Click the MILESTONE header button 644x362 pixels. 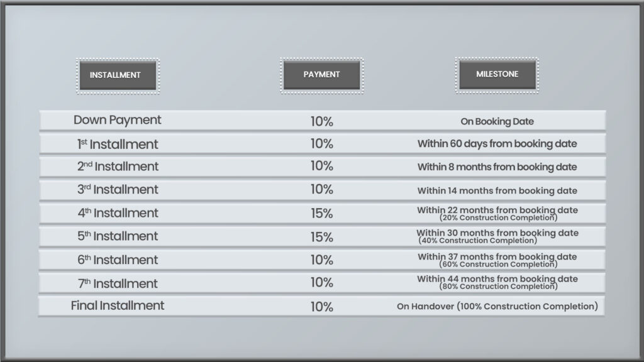tap(497, 75)
